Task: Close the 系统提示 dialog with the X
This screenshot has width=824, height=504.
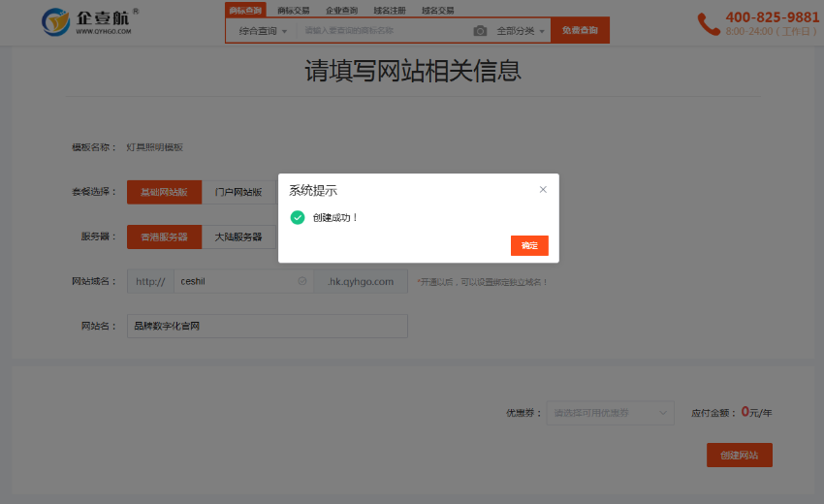Action: point(543,190)
